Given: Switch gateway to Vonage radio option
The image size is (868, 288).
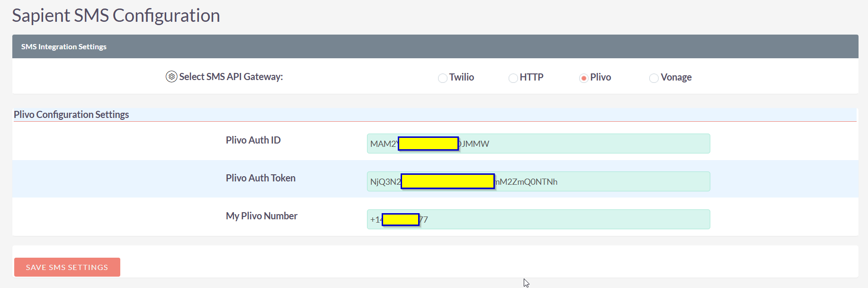Looking at the screenshot, I should tap(654, 78).
